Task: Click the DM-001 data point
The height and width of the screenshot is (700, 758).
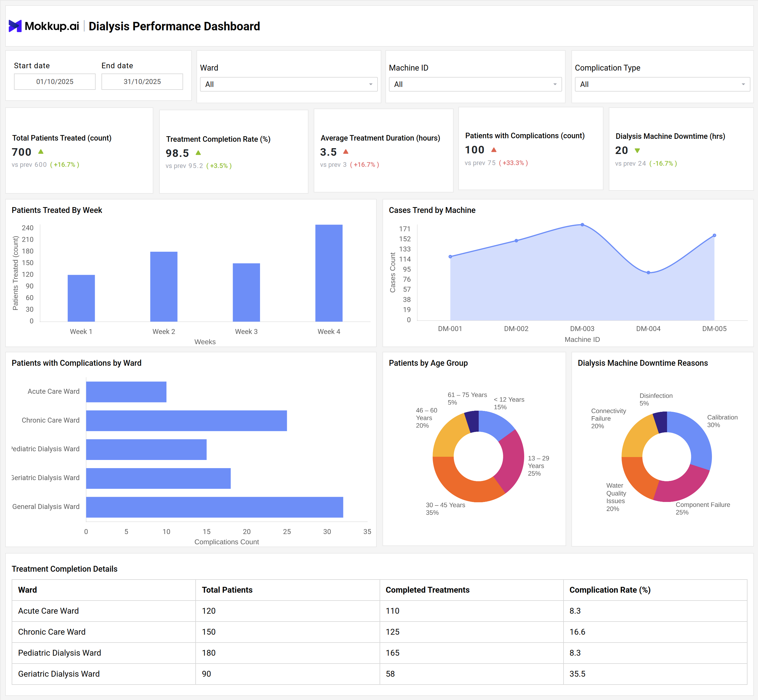Action: pos(450,257)
